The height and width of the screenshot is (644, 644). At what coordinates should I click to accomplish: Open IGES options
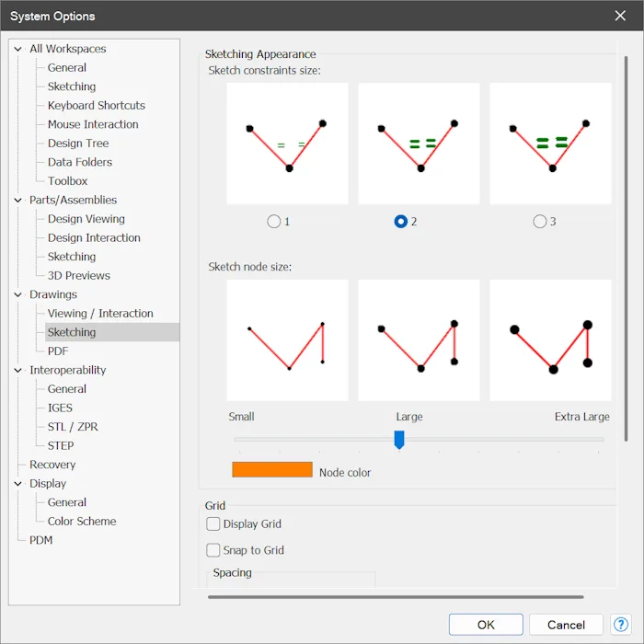(x=60, y=408)
